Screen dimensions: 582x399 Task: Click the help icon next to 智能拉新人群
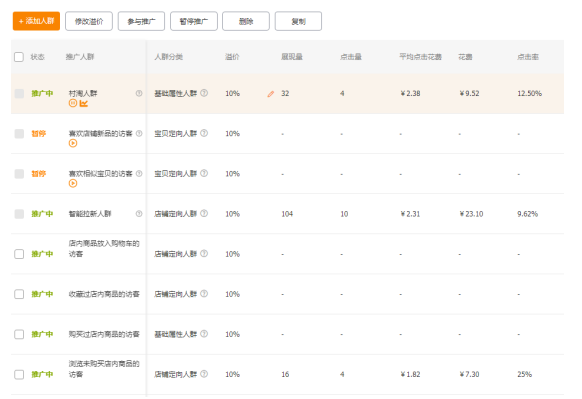coord(139,213)
